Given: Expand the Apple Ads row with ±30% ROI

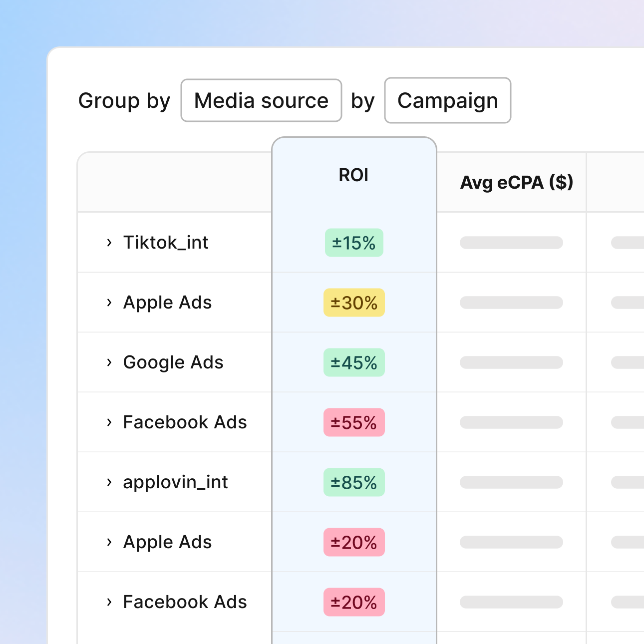Looking at the screenshot, I should coord(109,303).
